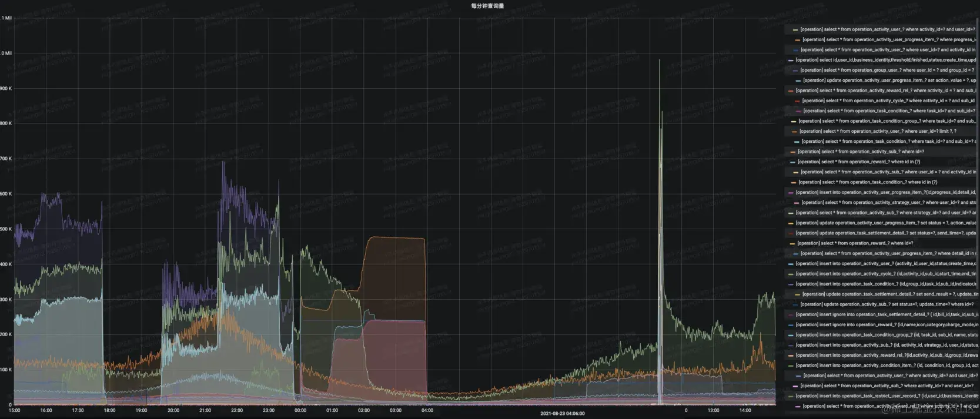This screenshot has width=980, height=419.
Task: Select legend 'insert into operation_activity_reward_rel_?'
Action: 886,355
